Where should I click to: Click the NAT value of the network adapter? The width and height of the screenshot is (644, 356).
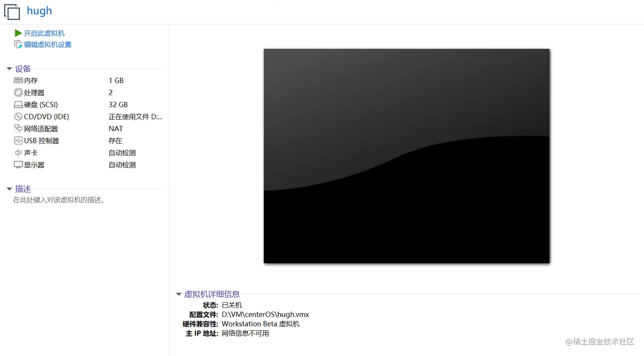pyautogui.click(x=115, y=128)
